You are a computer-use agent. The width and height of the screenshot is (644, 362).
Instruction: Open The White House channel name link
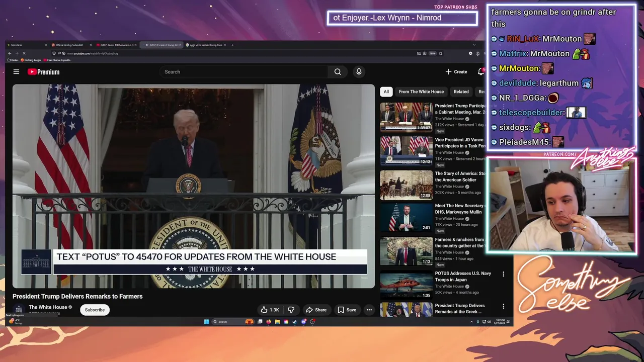tap(48, 307)
